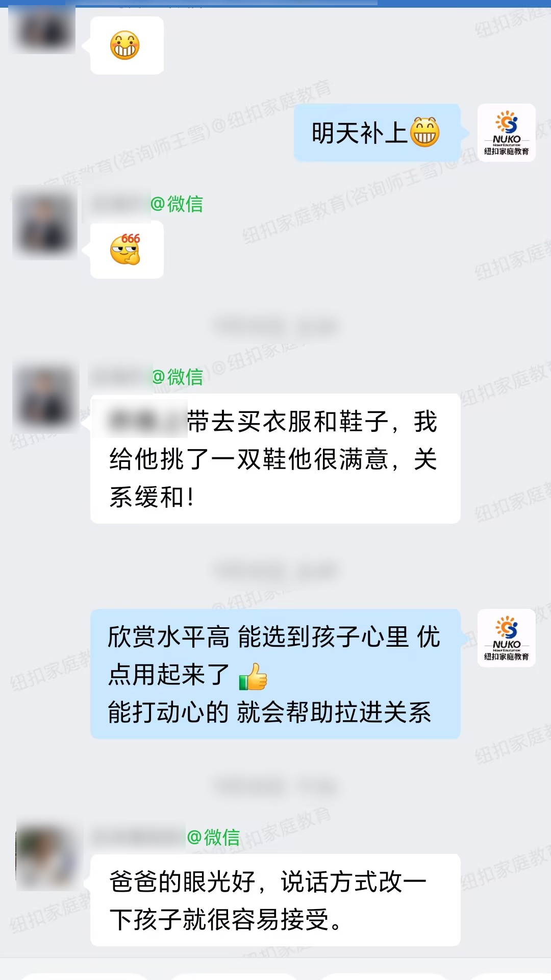Open blurred avatar beside 带去买衣服 message
Screen dimensions: 551x980
pyautogui.click(x=45, y=397)
